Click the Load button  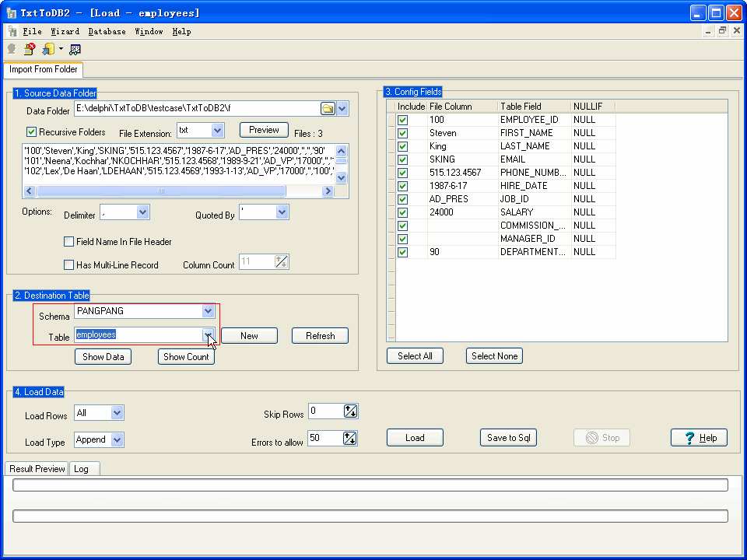[x=415, y=438]
